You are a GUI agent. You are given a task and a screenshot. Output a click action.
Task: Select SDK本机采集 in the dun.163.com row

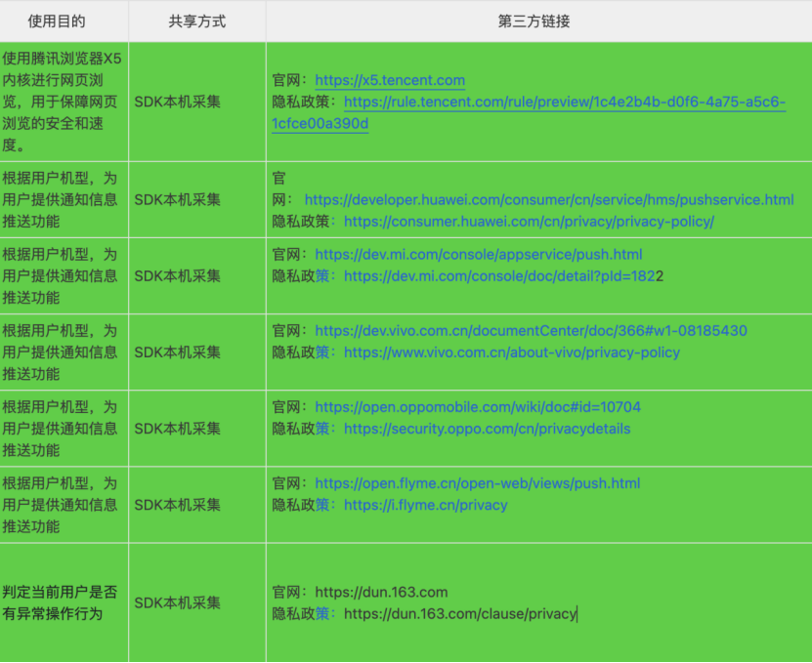[x=178, y=603]
